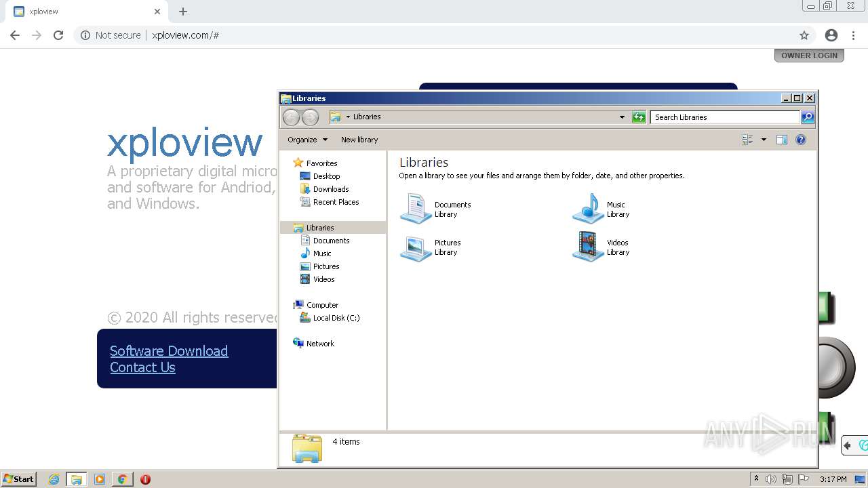
Task: Open the volume speaker tray icon
Action: [771, 479]
